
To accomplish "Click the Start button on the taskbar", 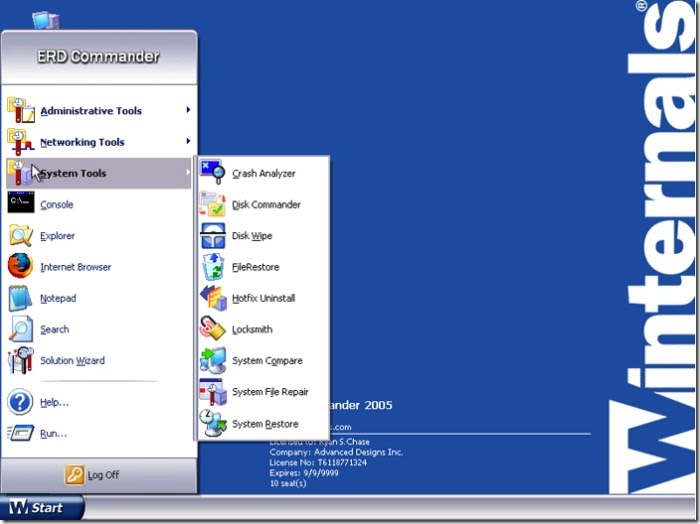I will tap(42, 508).
